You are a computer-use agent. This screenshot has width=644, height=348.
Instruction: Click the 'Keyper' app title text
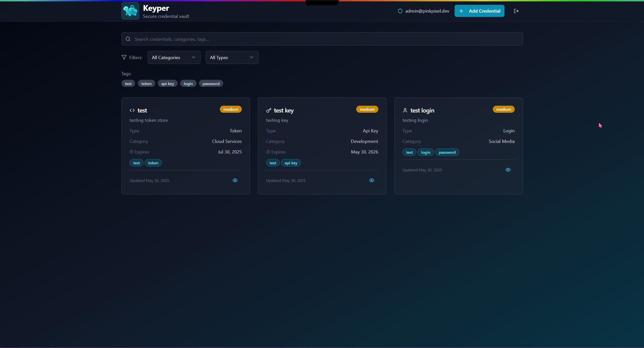(156, 8)
